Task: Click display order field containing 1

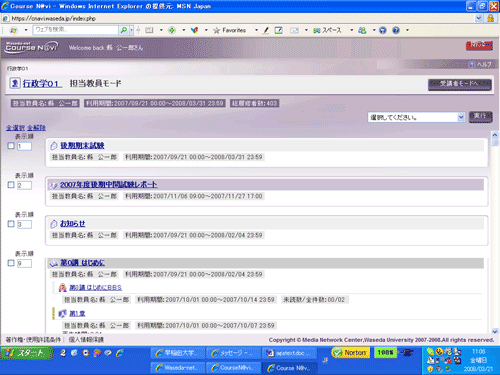Action: click(x=24, y=146)
